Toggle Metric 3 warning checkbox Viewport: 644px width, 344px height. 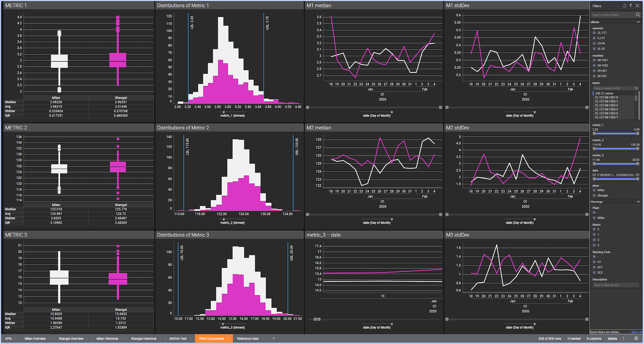click(x=594, y=245)
